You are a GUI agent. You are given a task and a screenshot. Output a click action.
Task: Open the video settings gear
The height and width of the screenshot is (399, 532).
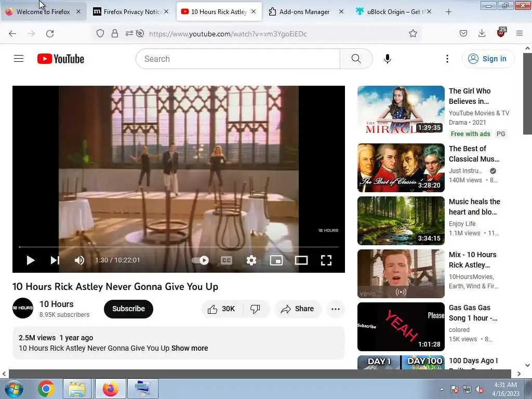(251, 260)
